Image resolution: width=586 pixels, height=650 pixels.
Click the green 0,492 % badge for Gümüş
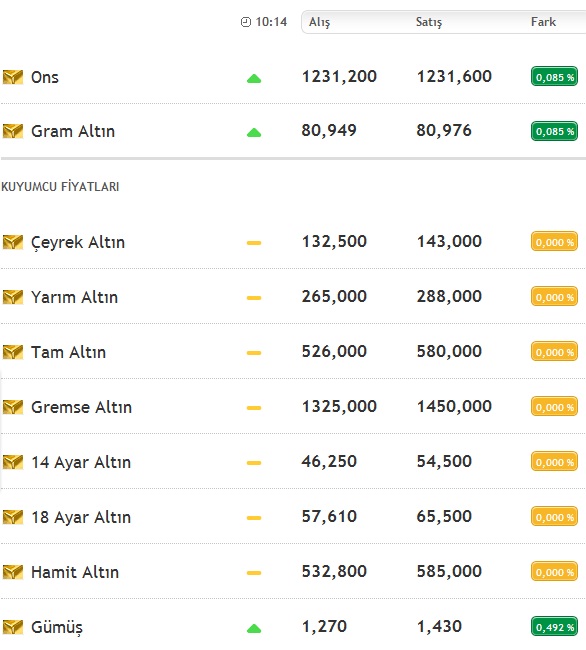pyautogui.click(x=555, y=627)
